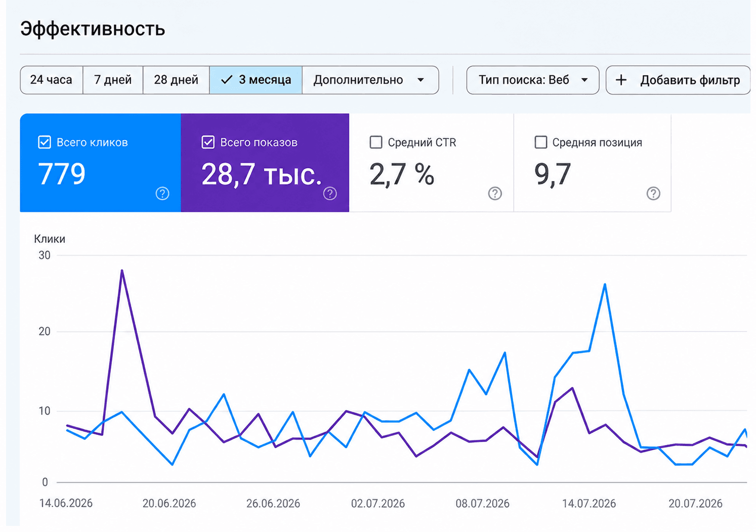Uncheck the Всего показов checkbox
This screenshot has height=532, width=756.
(208, 142)
